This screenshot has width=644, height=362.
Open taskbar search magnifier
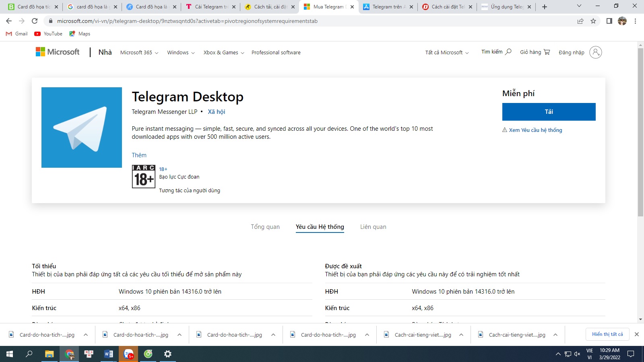pos(29,354)
